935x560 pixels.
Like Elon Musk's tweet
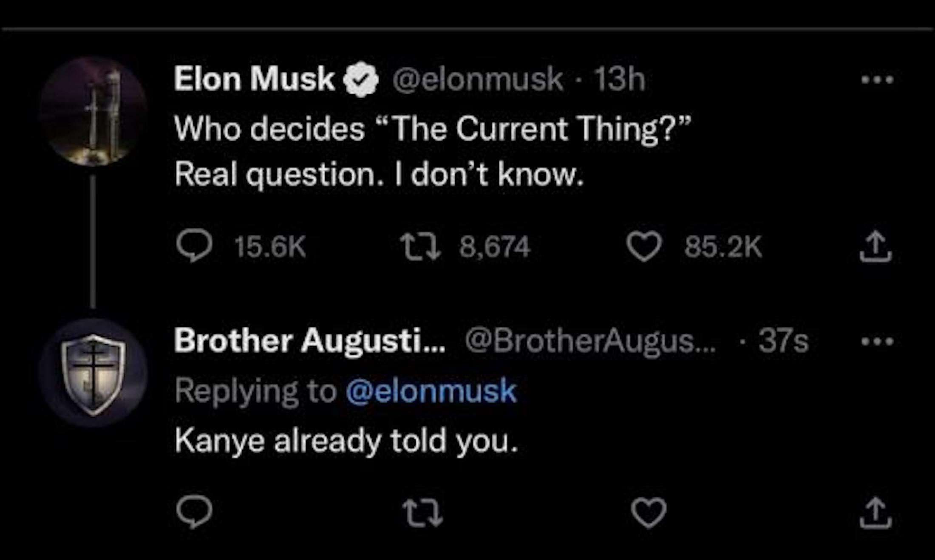tap(644, 246)
